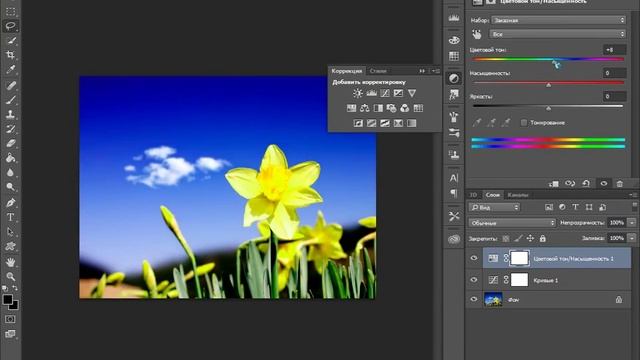640x360 pixels.
Task: Open the Histogram panel in dock
Action: tap(454, 18)
